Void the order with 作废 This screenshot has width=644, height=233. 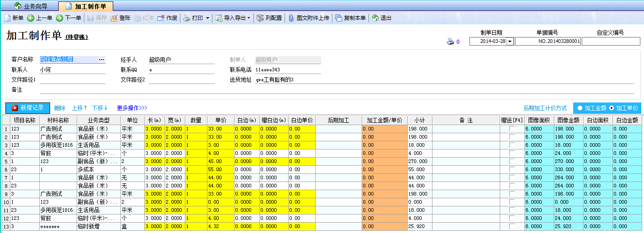click(167, 18)
